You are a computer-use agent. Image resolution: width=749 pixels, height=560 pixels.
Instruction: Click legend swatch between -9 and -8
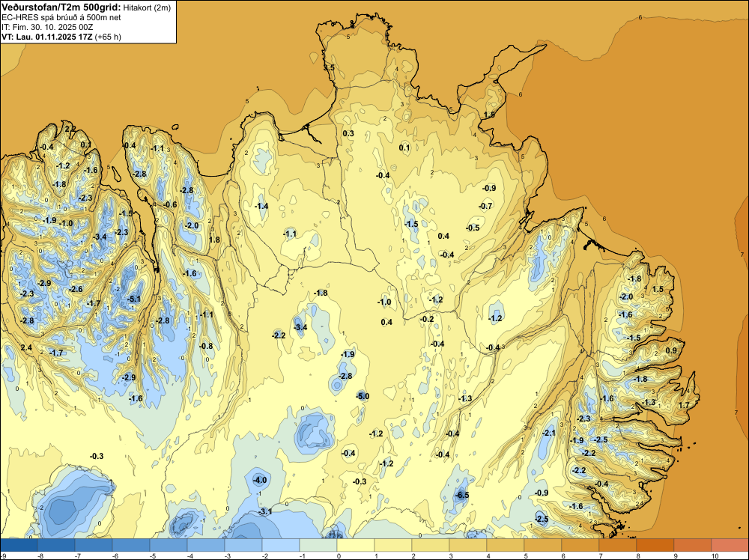19,545
